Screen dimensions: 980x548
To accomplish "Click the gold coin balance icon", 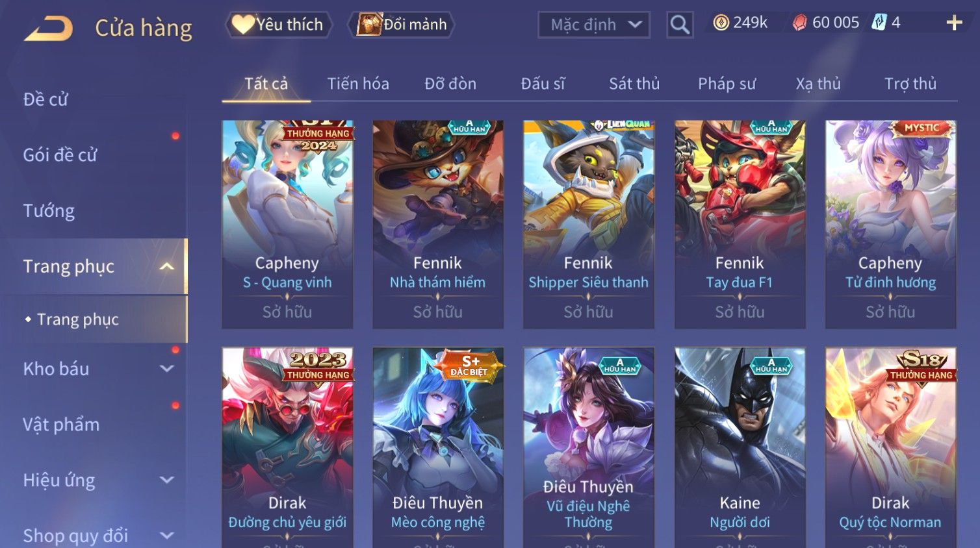I will (721, 23).
